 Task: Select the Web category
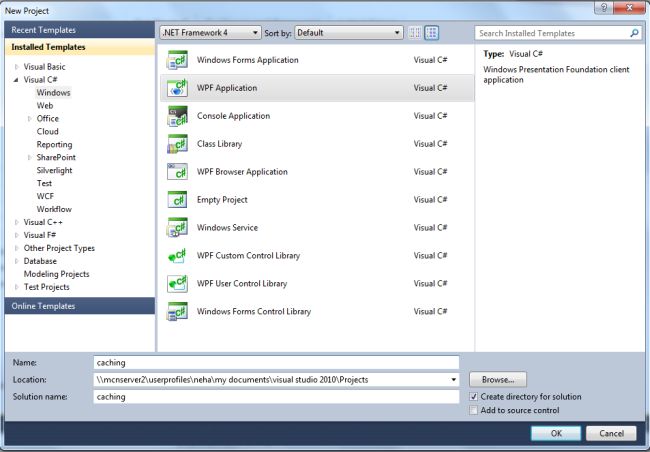[x=45, y=106]
